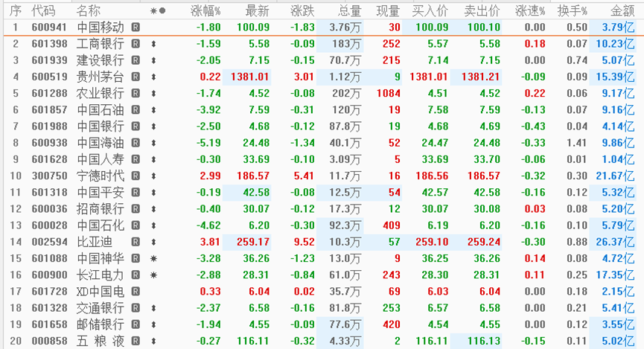Click the R badge beside 比亚迪
Screen dimensions: 644x349
pyautogui.click(x=136, y=242)
